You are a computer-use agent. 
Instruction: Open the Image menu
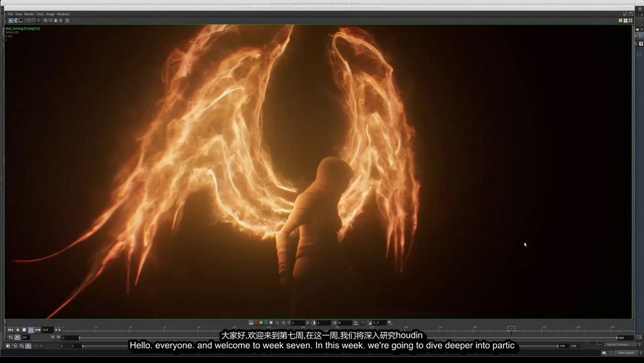[x=50, y=14]
